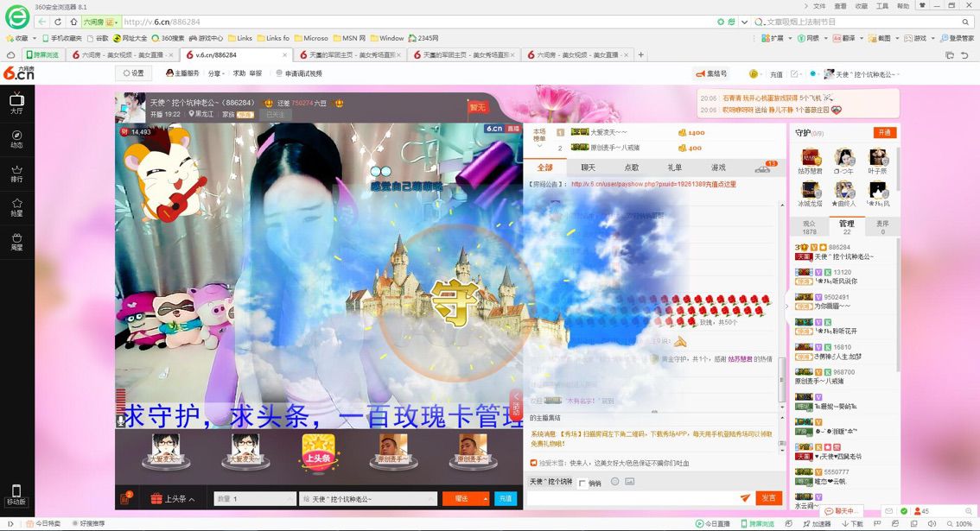
Task: Click the 抢星 star icon in sidebar
Action: (x=17, y=207)
